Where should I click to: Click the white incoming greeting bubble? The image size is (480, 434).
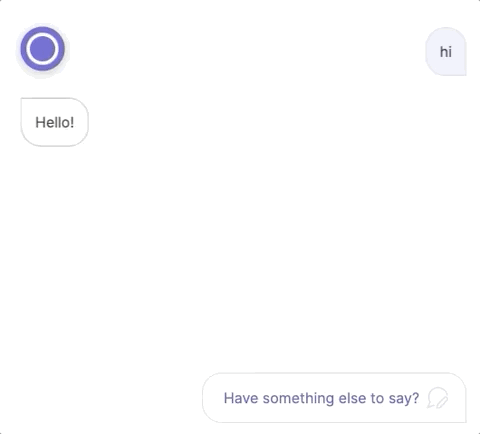point(55,122)
